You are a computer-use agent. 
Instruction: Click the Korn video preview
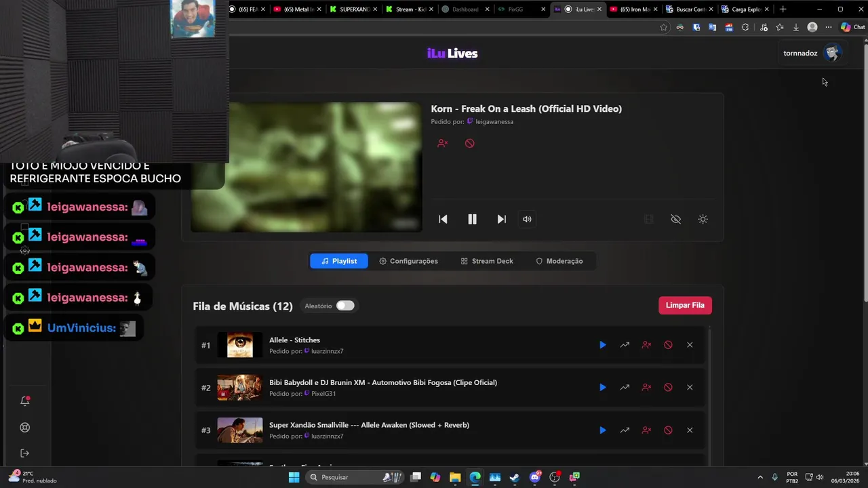click(306, 167)
